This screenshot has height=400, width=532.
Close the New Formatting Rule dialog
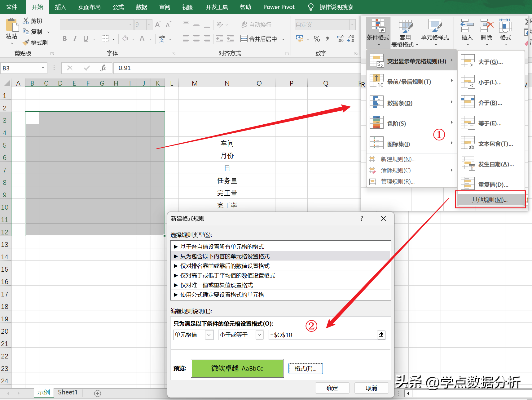point(383,219)
